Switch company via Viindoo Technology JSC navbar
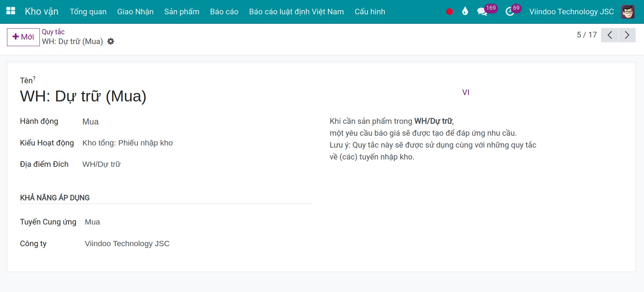The height and width of the screenshot is (292, 644). [571, 12]
